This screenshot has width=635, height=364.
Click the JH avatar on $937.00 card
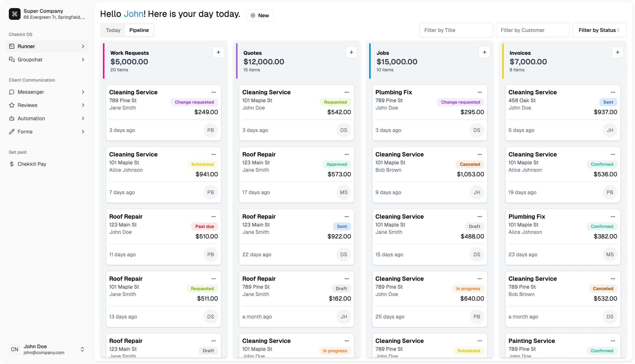point(610,130)
